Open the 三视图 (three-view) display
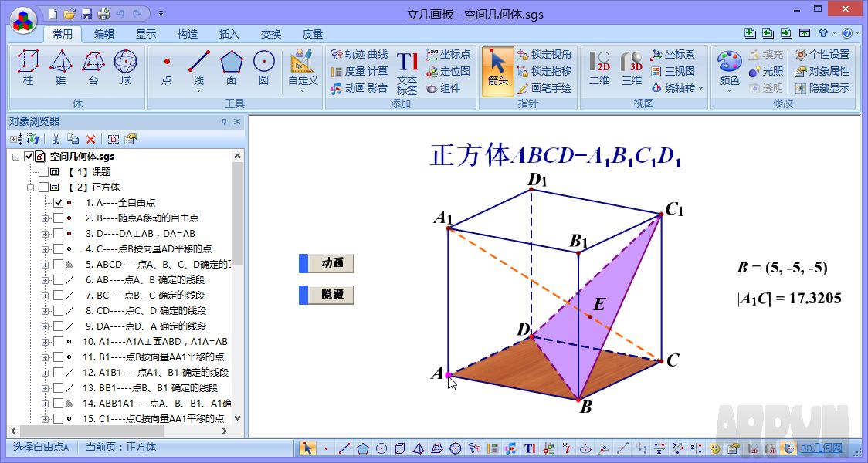Screen dimensions: 868x463 pyautogui.click(x=674, y=70)
